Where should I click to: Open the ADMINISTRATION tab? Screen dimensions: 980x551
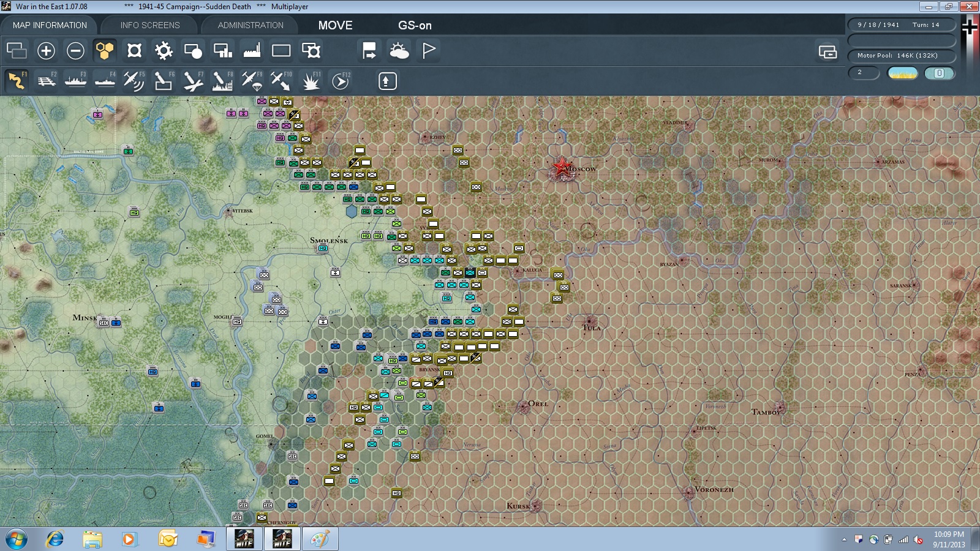251,25
